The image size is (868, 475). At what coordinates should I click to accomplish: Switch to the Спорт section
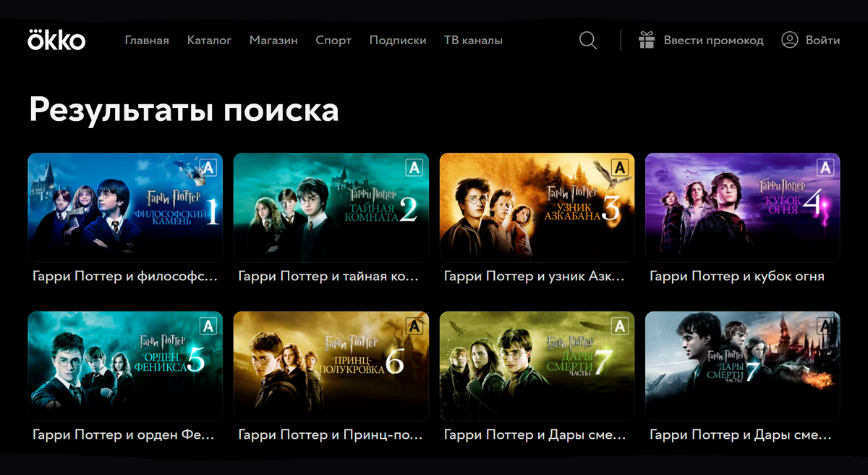click(333, 41)
